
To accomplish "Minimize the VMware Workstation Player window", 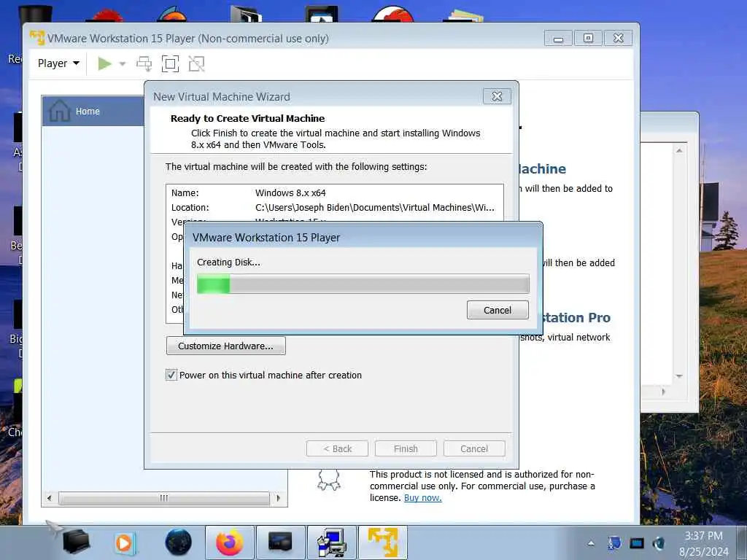I will tap(558, 38).
